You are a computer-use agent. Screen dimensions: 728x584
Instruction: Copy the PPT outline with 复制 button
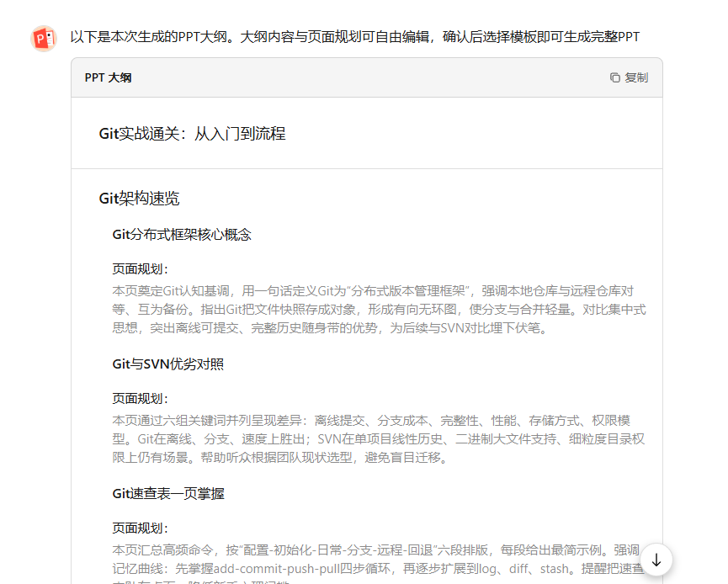coord(629,77)
